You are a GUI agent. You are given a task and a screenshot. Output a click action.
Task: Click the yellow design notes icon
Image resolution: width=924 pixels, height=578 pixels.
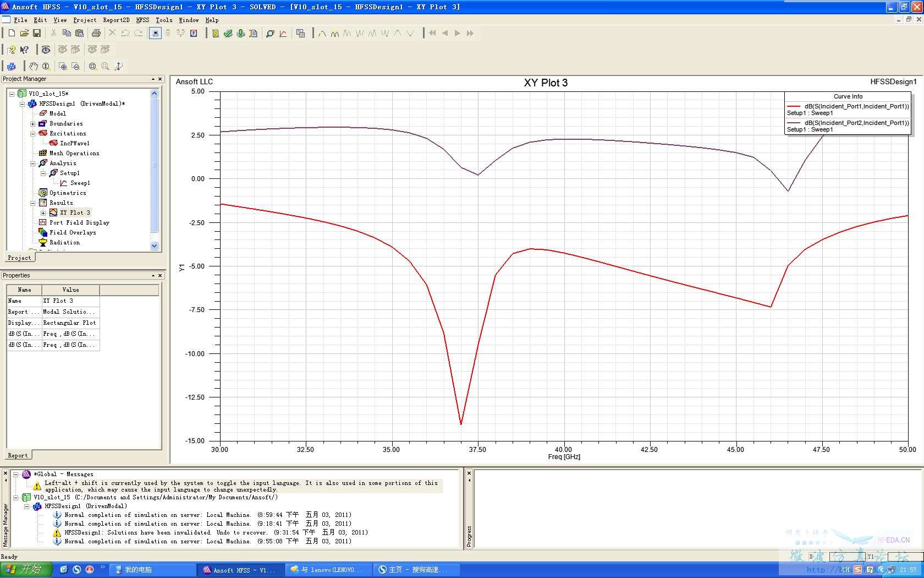coord(216,34)
